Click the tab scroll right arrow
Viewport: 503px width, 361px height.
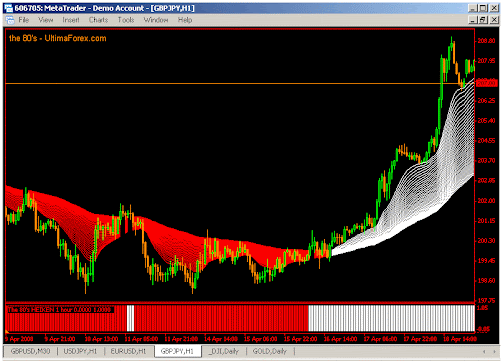[x=494, y=351]
